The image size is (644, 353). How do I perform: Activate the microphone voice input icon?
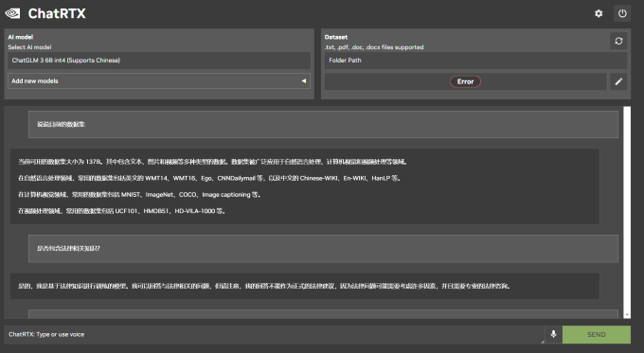click(553, 334)
